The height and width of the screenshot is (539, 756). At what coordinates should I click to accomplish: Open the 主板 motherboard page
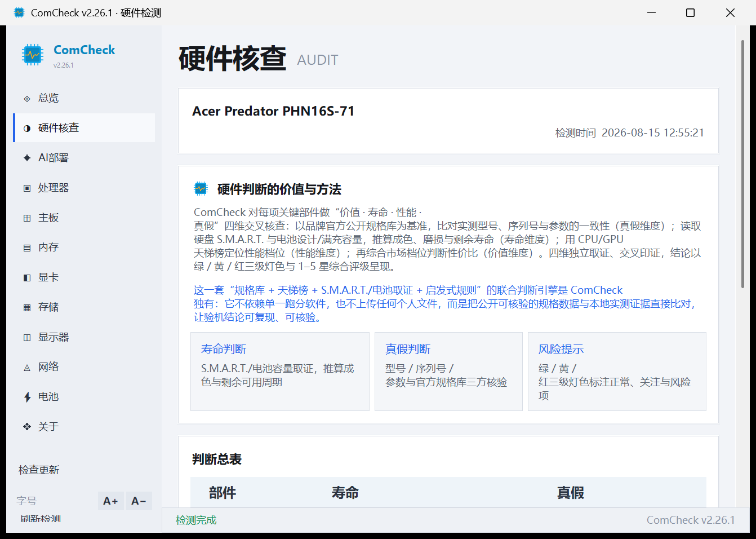point(84,218)
